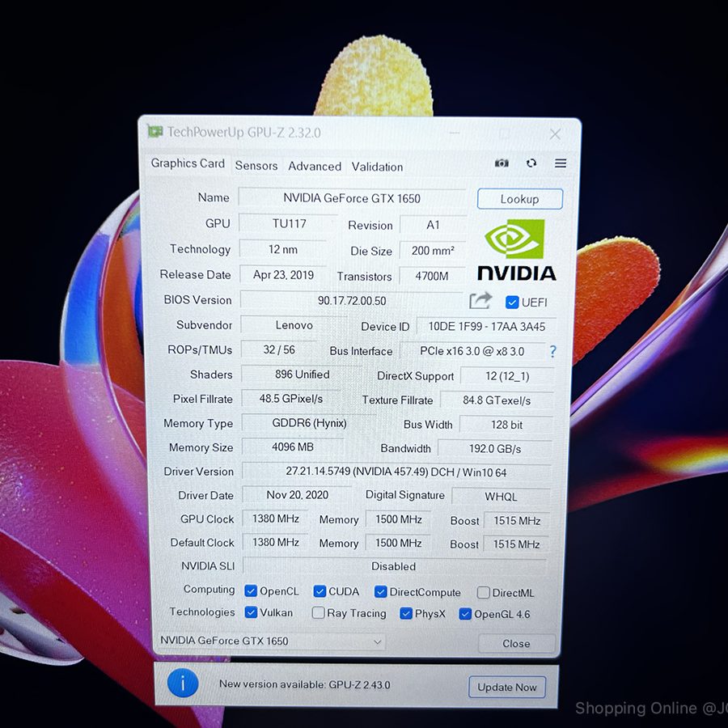This screenshot has width=728, height=728.
Task: Click the Release Date field Apr 23, 2019
Action: click(x=283, y=275)
